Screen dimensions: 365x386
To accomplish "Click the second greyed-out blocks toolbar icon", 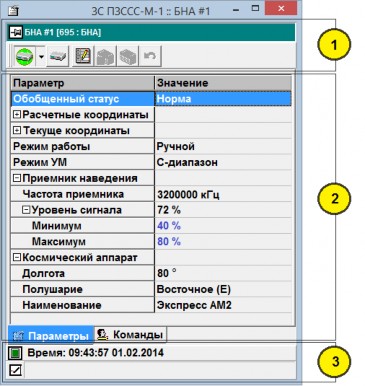I will pos(128,56).
